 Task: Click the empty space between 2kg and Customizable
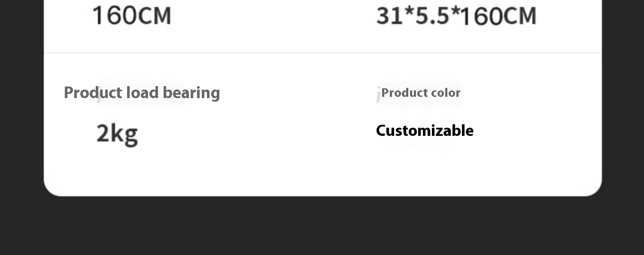(258, 133)
